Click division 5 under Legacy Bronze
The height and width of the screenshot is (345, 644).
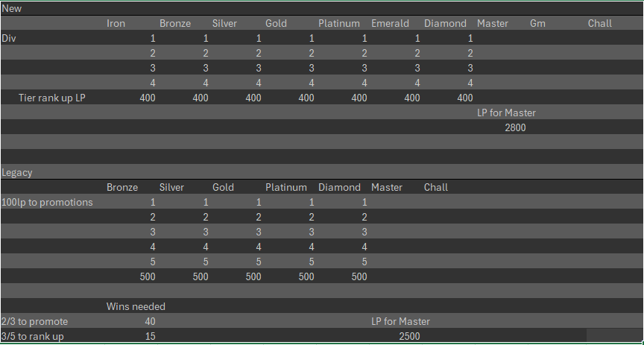tap(153, 262)
